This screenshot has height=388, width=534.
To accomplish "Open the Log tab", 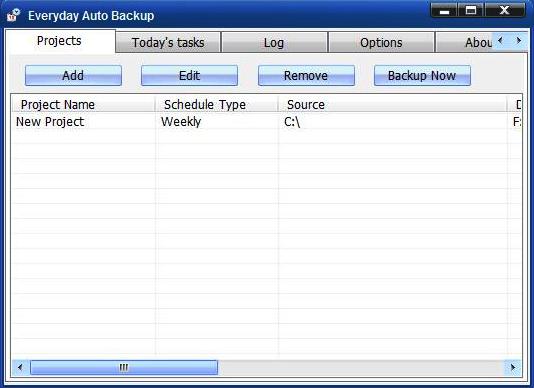I will tap(274, 43).
